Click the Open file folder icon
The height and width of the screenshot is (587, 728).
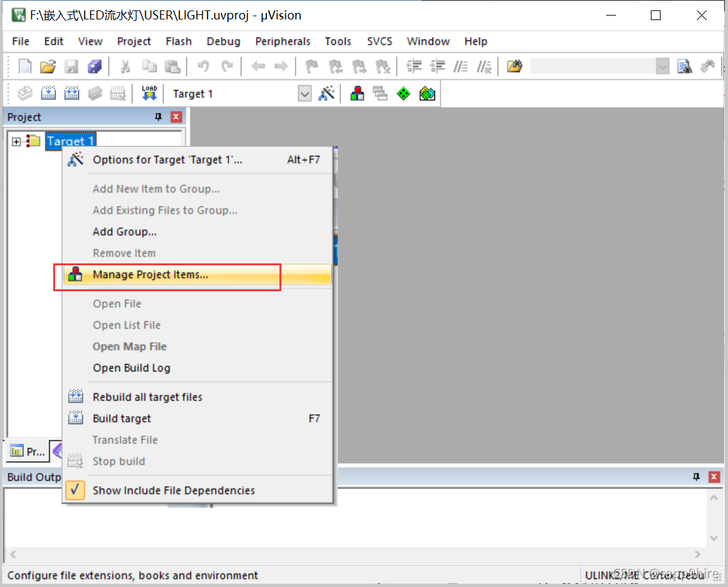[x=47, y=66]
